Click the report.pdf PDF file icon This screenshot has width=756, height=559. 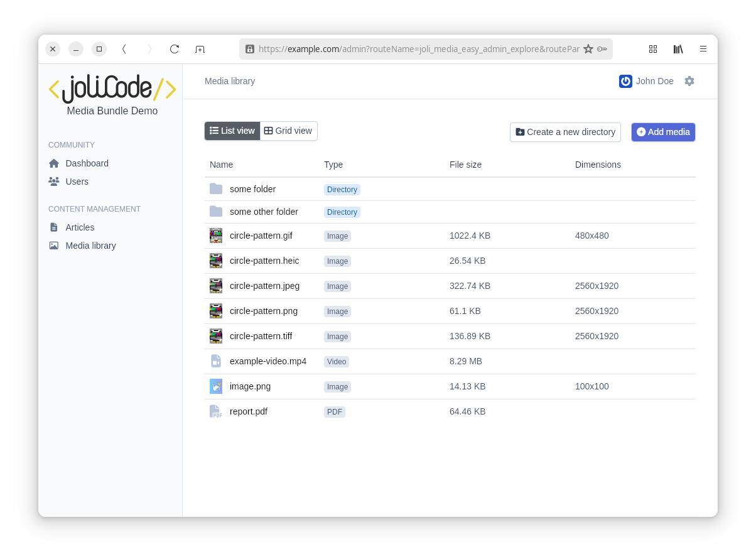coord(216,411)
